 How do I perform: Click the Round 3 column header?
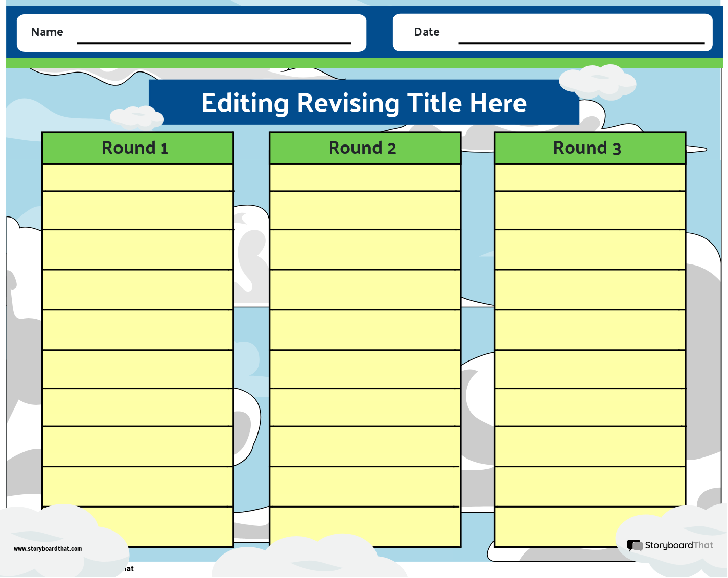pyautogui.click(x=589, y=148)
